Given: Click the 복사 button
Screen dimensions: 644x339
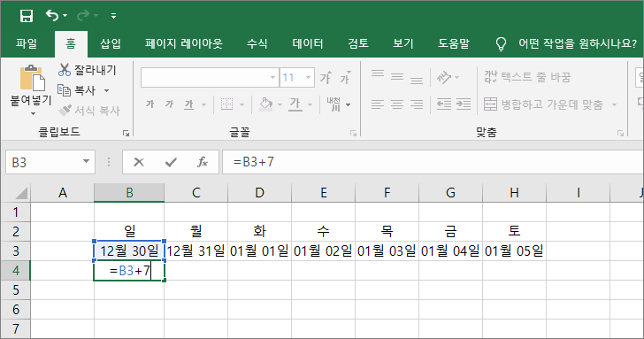Looking at the screenshot, I should click(x=77, y=90).
